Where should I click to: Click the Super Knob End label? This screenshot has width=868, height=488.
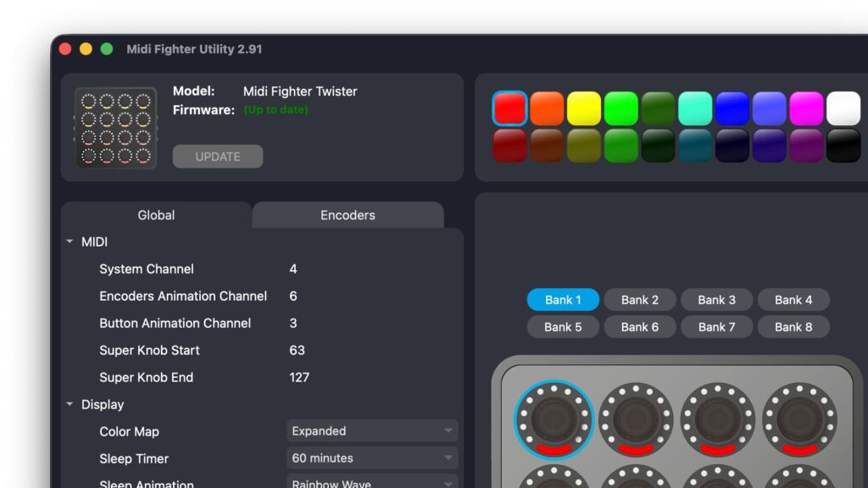click(146, 377)
